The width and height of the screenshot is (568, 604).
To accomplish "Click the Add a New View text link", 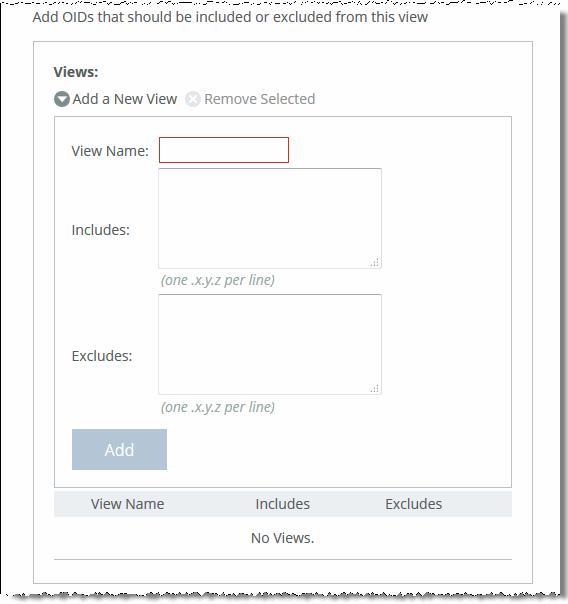I will (x=125, y=99).
